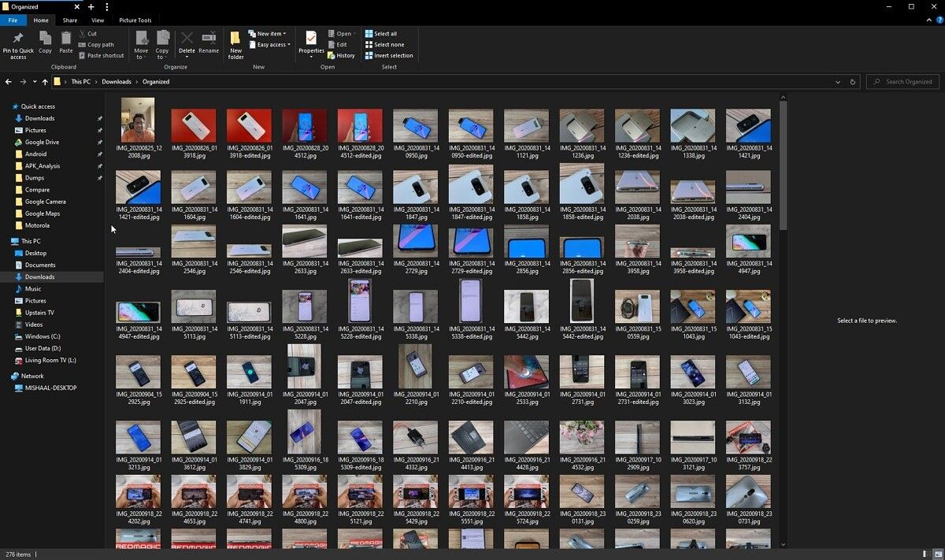
Task: Click Invert selection
Action: pos(388,55)
